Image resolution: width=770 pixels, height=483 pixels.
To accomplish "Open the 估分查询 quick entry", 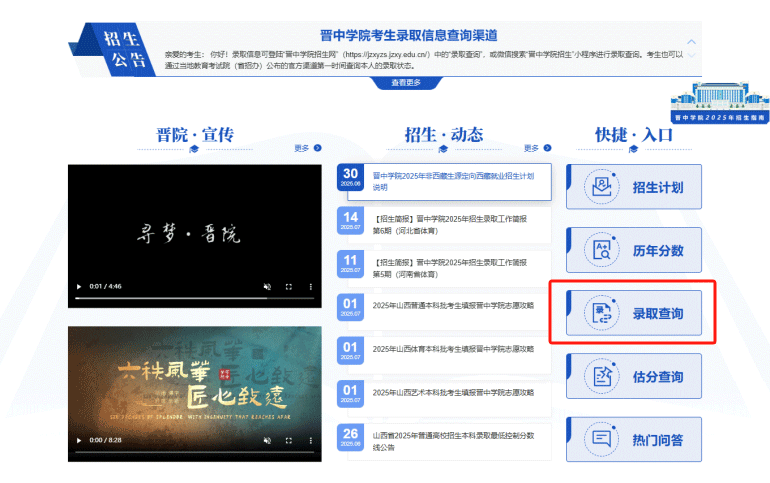I will click(x=634, y=376).
